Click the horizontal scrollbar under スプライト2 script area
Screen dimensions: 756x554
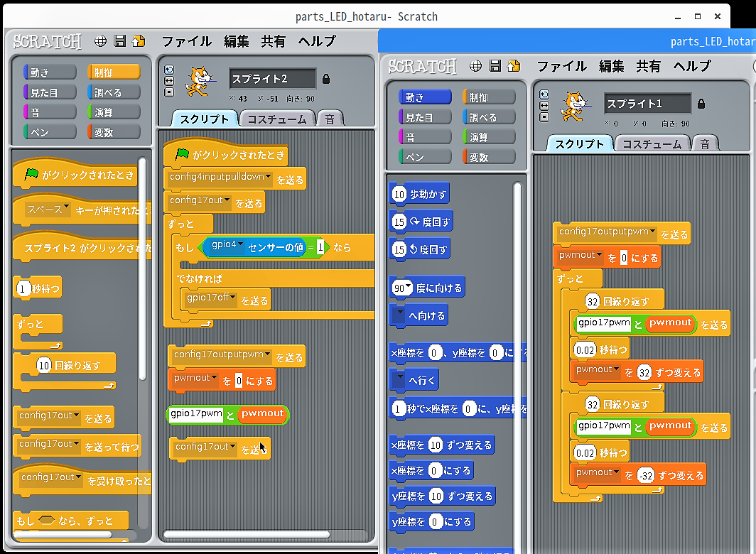tap(247, 534)
